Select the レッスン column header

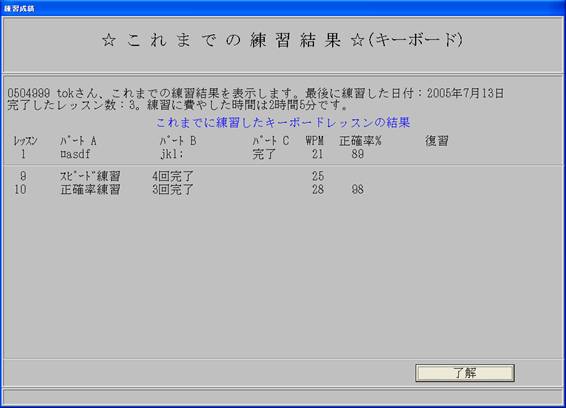point(25,141)
